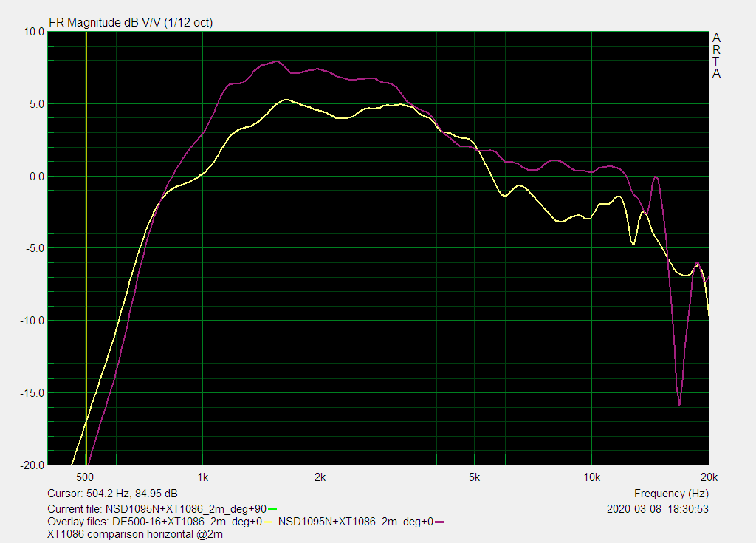
Task: Click the green current-file color marker
Action: click(272, 509)
